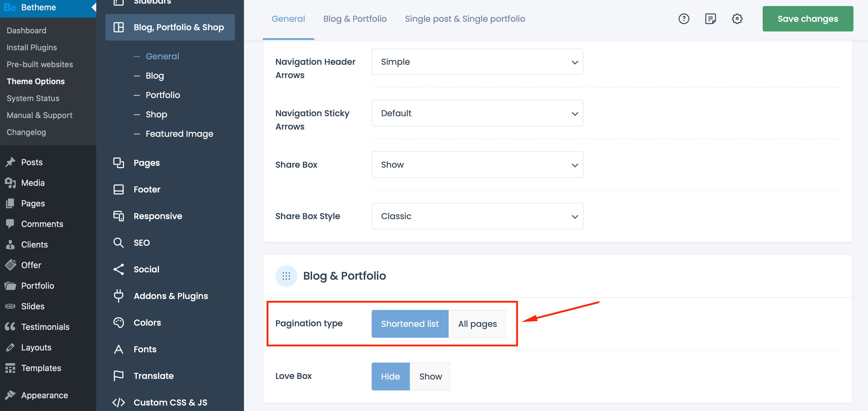Open System Status in Betheme menu
868x411 pixels.
[x=33, y=98]
